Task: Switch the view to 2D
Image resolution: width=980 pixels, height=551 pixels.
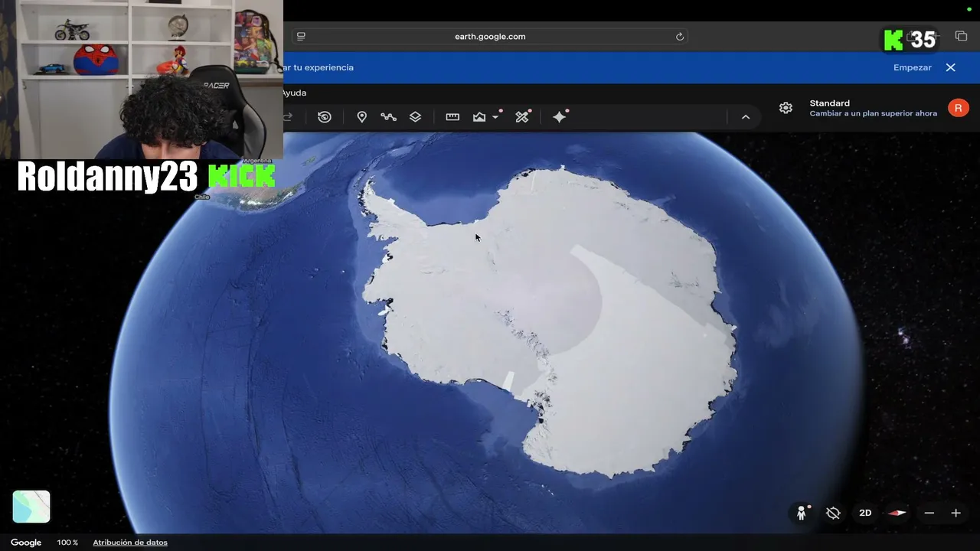Action: point(865,513)
